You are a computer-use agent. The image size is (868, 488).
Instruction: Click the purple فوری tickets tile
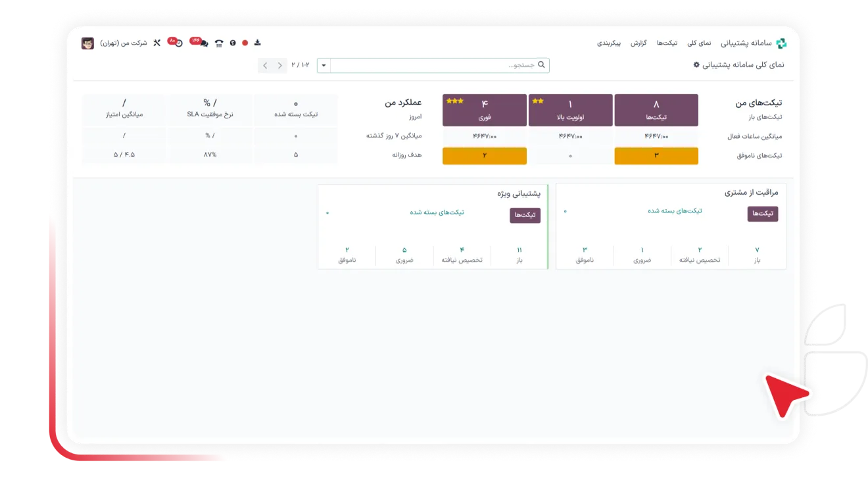[x=485, y=110]
